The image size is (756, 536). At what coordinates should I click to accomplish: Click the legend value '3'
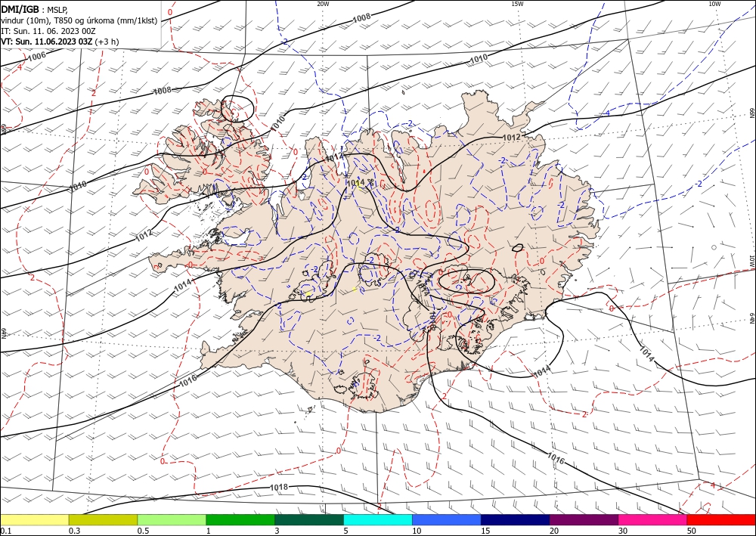tap(277, 531)
